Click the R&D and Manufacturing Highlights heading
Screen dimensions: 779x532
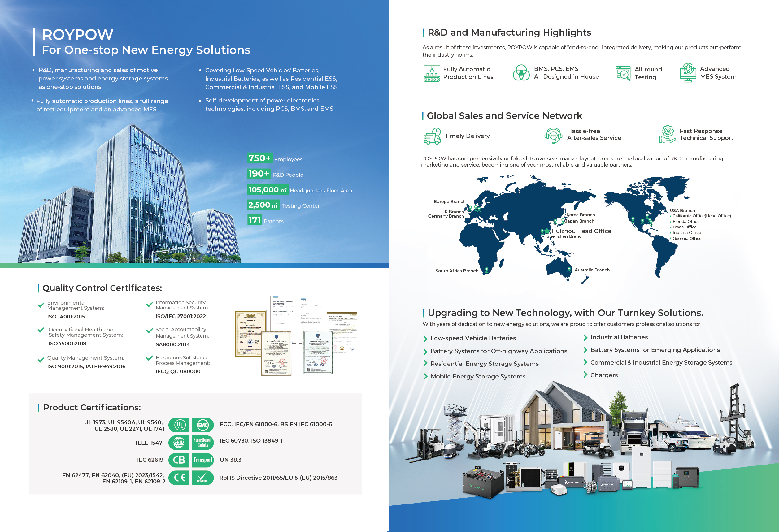[x=509, y=32]
